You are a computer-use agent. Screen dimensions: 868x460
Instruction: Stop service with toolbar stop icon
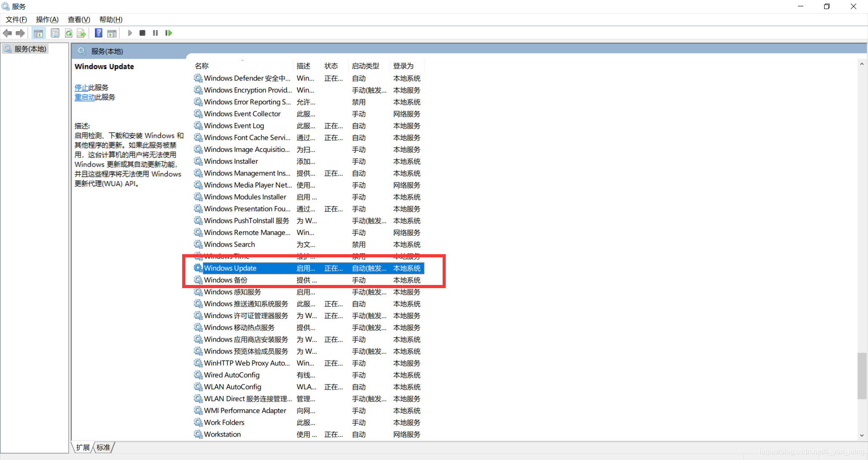[142, 33]
